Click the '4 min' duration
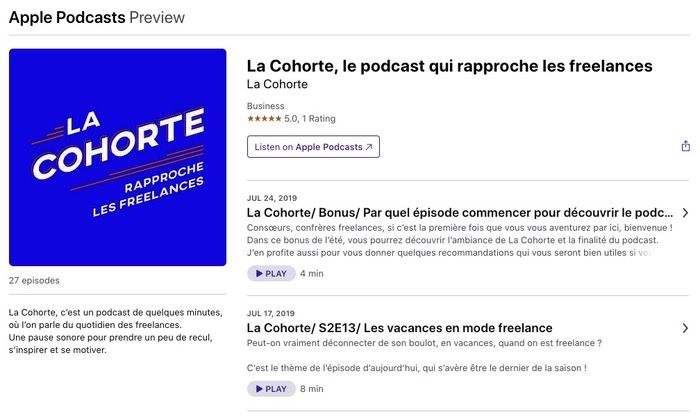This screenshot has height=419, width=700. pos(312,274)
